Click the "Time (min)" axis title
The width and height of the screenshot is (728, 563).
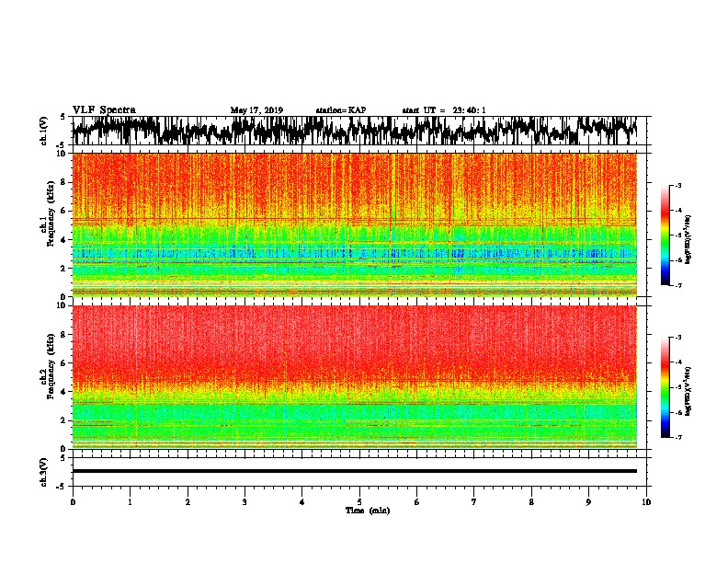point(368,511)
